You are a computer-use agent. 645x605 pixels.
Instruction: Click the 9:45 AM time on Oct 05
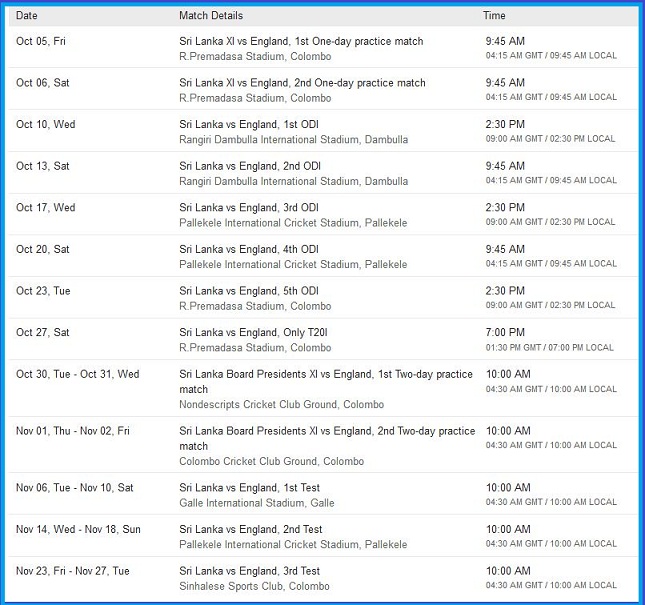(505, 41)
